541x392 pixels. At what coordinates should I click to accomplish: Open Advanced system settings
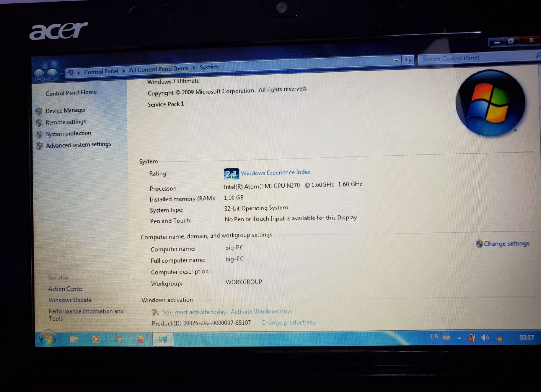tap(78, 145)
